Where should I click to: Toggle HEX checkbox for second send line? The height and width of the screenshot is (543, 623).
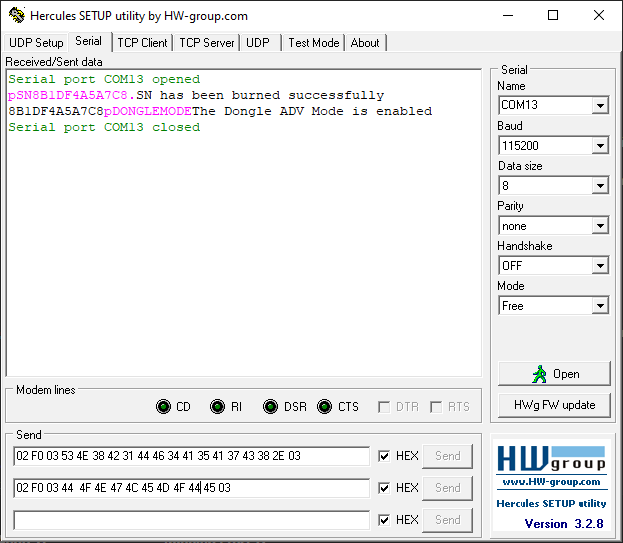point(384,488)
